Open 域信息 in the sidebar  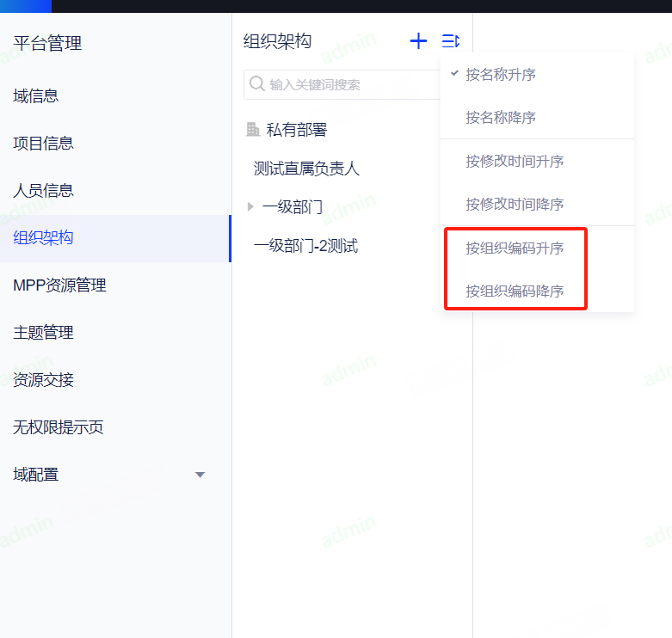[x=36, y=95]
